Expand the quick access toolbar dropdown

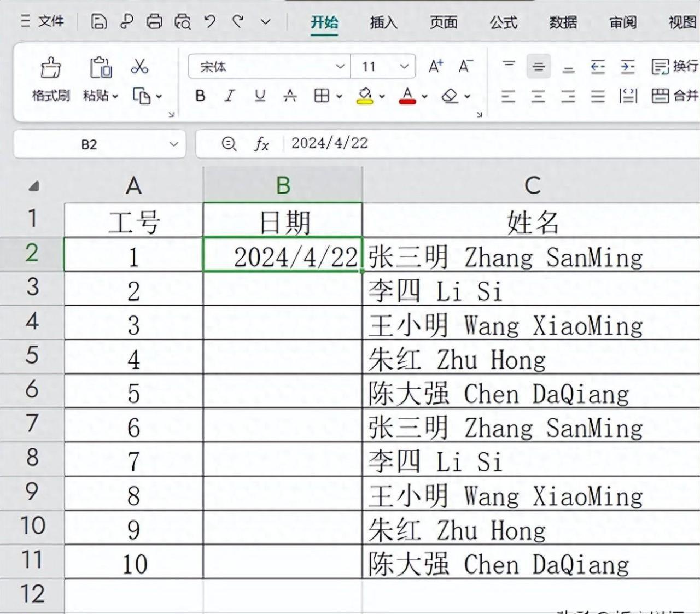tap(266, 22)
